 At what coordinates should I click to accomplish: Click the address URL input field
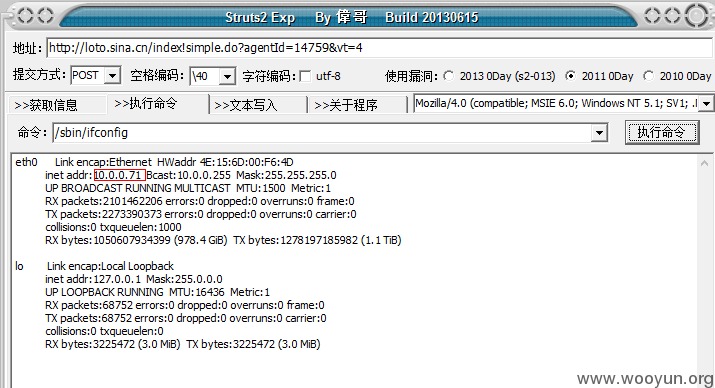378,48
